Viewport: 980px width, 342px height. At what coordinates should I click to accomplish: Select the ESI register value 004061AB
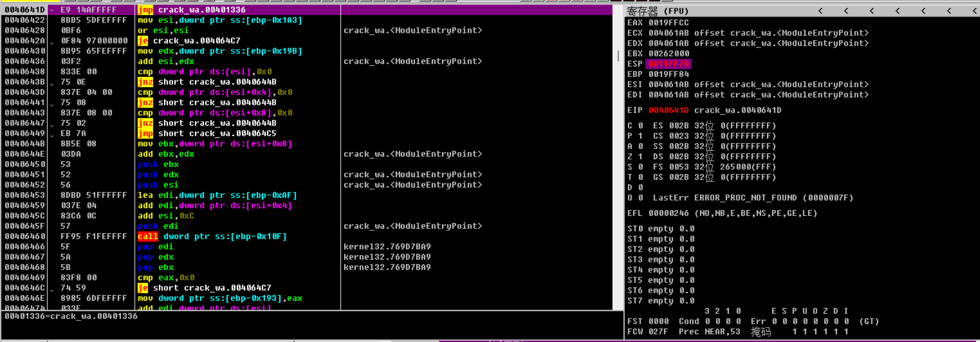pyautogui.click(x=669, y=84)
